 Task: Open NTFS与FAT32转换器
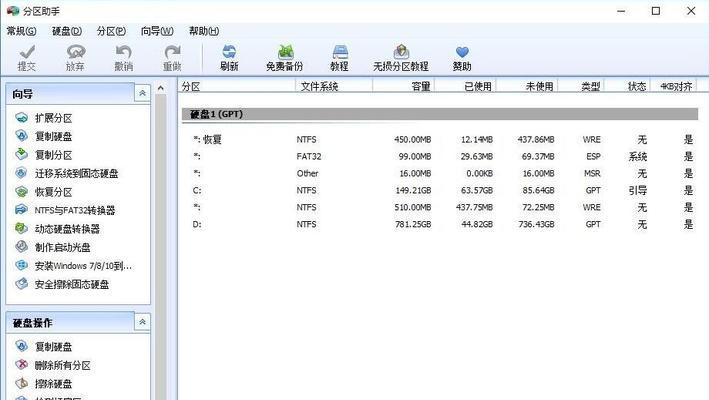(65, 210)
